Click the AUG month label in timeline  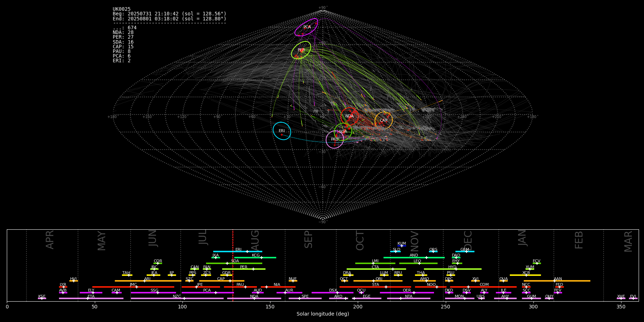pyautogui.click(x=255, y=240)
